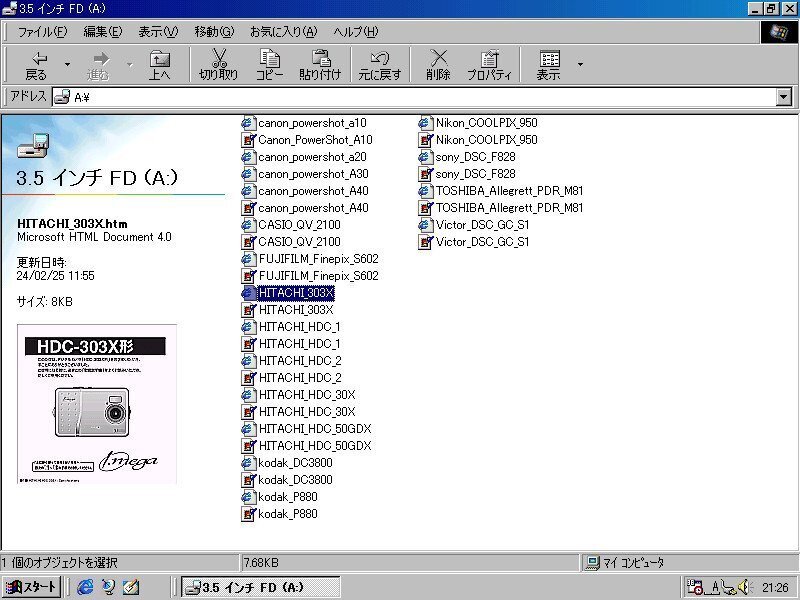
Task: Click the Paste (貼り付け) toolbar icon
Action: [320, 63]
